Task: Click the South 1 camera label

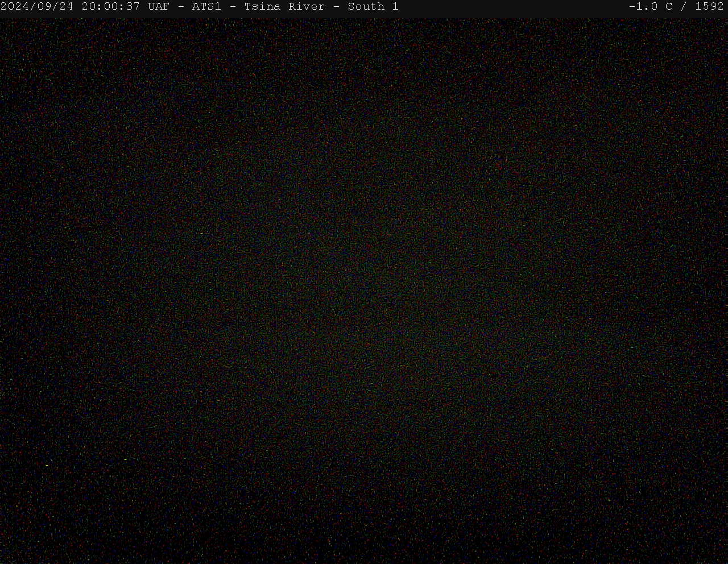Action: pos(373,7)
